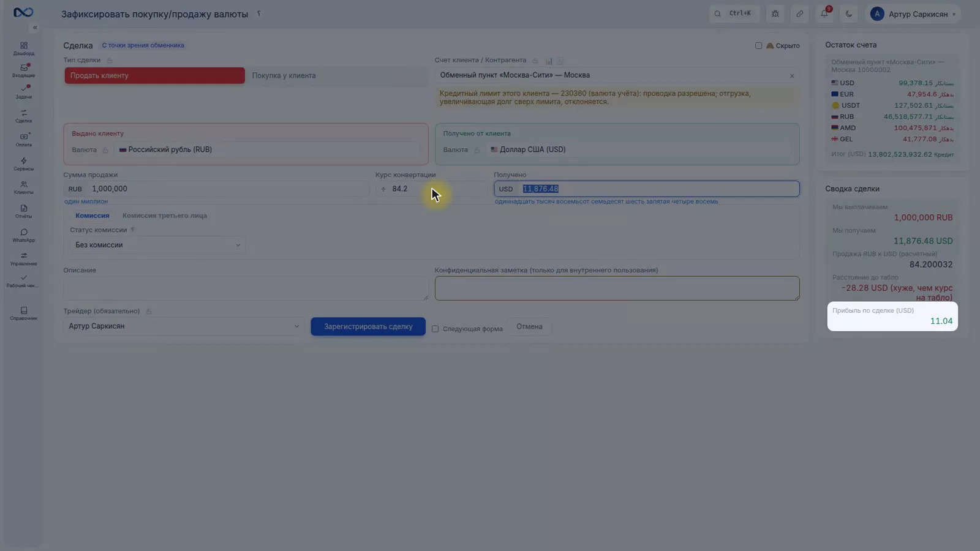
Task: Open the WhatsApp sidebar icon
Action: [23, 236]
